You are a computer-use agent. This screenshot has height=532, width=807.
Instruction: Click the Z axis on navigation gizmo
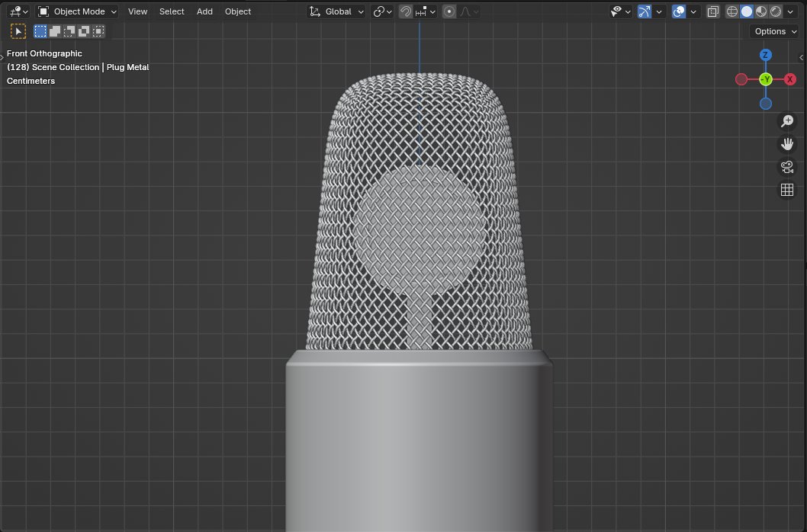point(765,55)
